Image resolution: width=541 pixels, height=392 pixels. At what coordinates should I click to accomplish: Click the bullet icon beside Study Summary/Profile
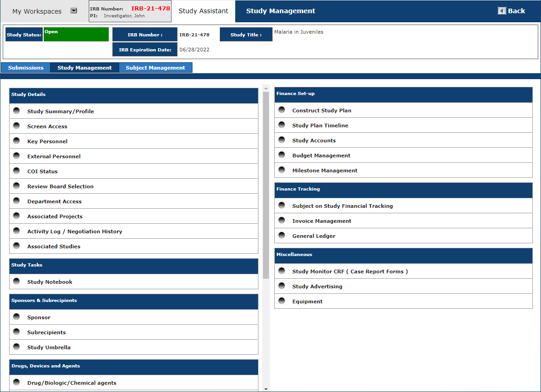pyautogui.click(x=16, y=111)
